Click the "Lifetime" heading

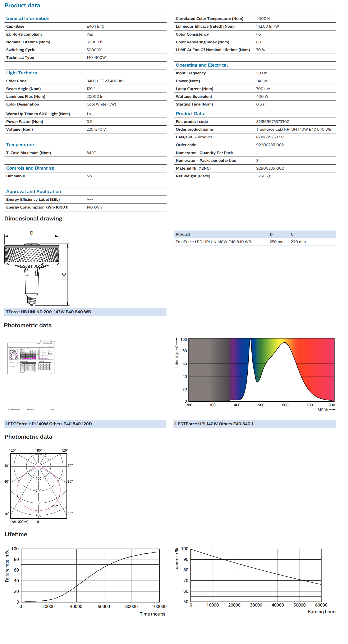click(16, 535)
